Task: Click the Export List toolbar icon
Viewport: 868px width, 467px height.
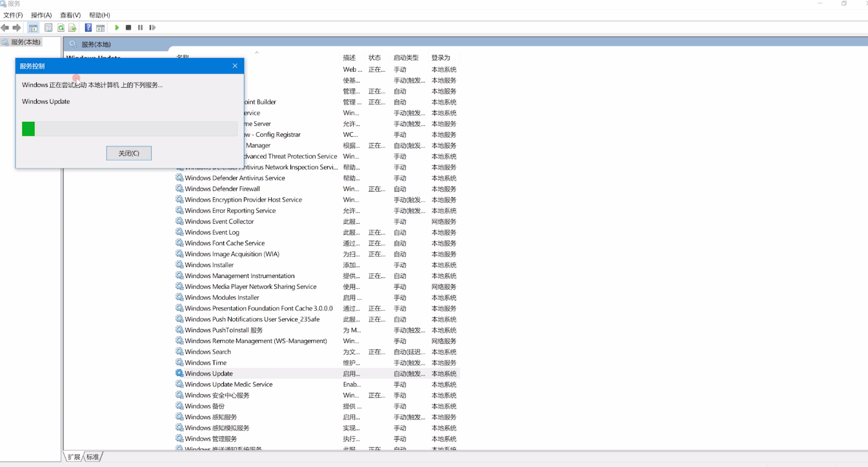Action: pos(72,28)
